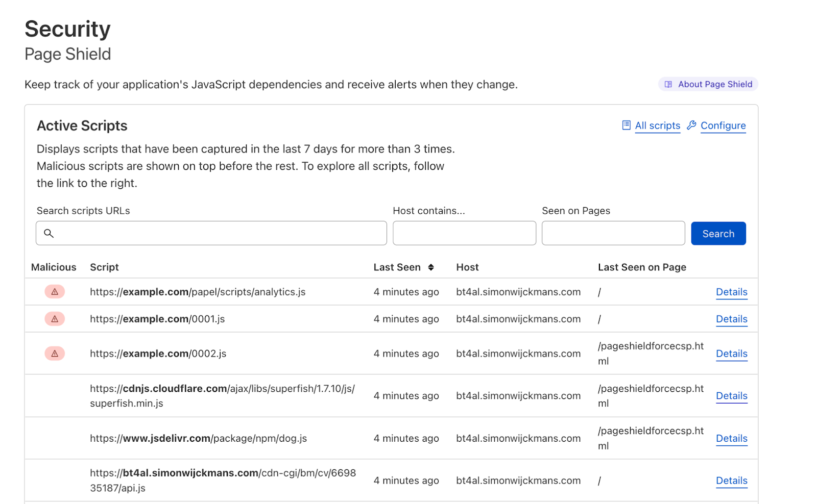
Task: Click the host cell in the analytics.js row
Action: [x=518, y=292]
